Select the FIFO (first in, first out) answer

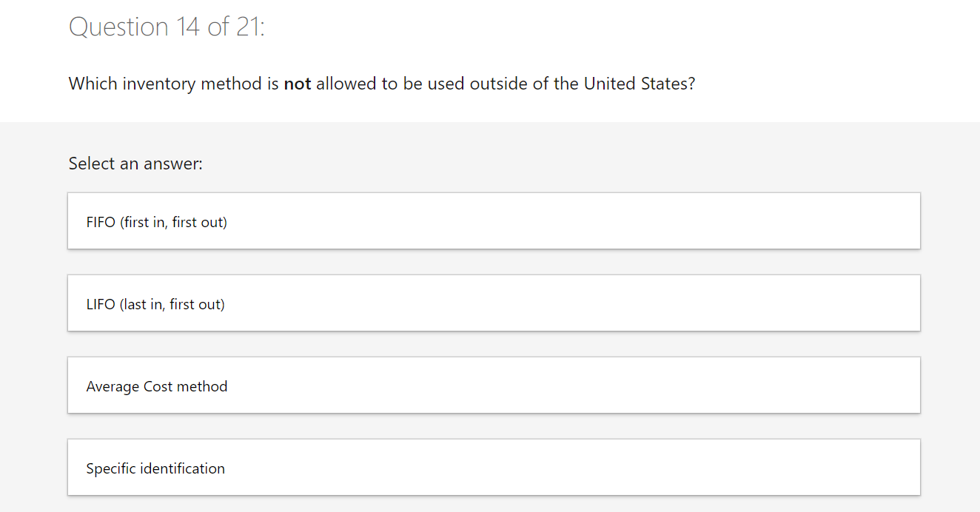(494, 220)
